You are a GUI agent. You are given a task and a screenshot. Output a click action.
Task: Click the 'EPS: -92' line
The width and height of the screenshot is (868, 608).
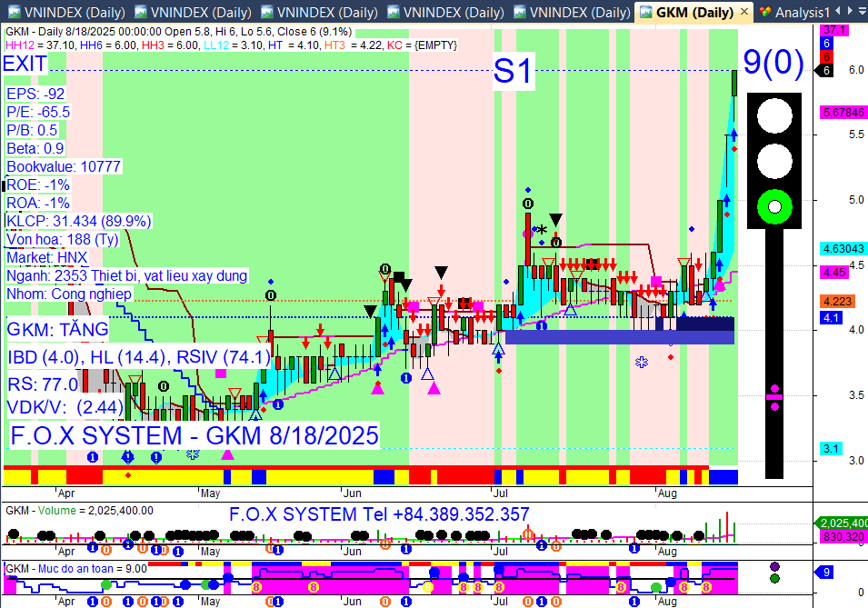click(35, 95)
